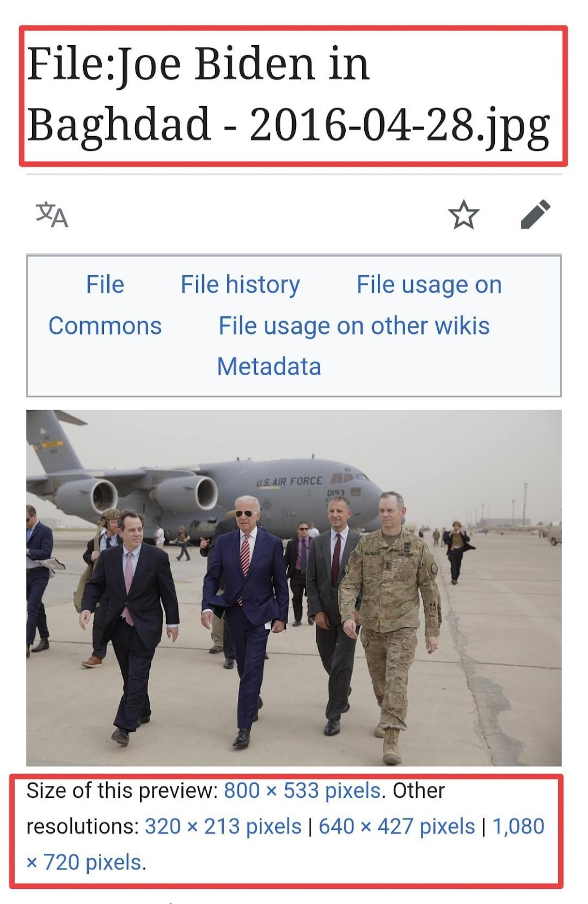Go to File usage on Commons
Image resolution: width=588 pixels, height=904 pixels.
click(429, 285)
